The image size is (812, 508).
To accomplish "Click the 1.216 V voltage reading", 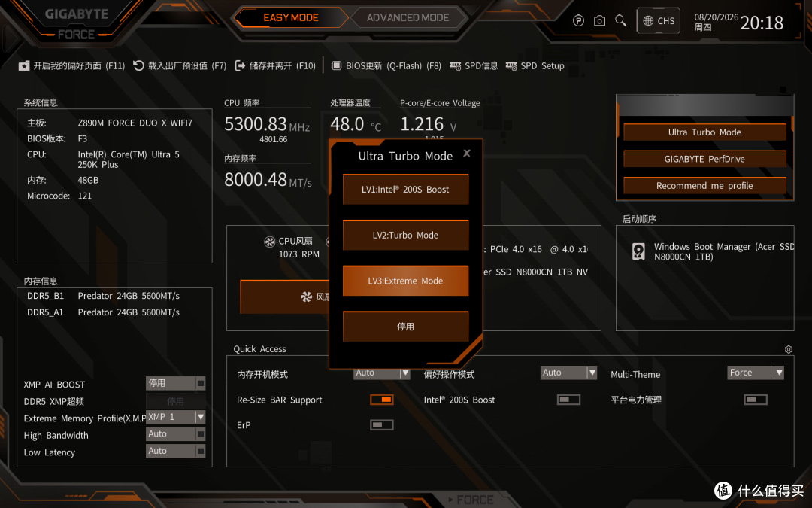I will click(429, 124).
